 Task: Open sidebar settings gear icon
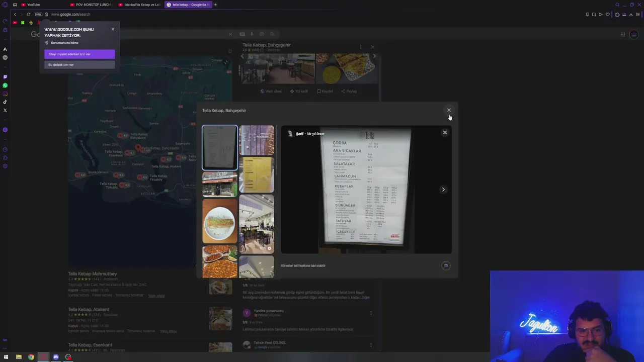5,166
